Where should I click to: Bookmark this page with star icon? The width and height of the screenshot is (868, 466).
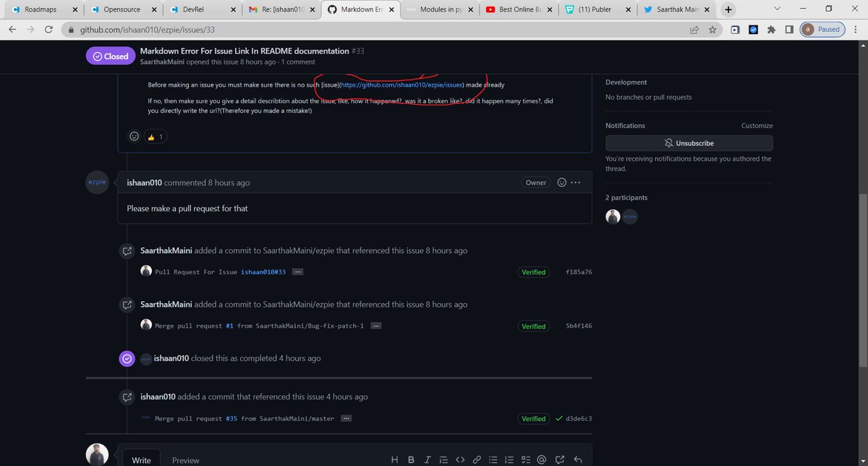(712, 30)
